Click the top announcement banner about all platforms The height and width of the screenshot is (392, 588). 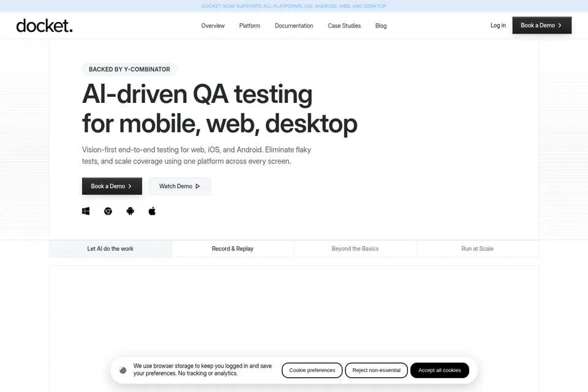(293, 6)
